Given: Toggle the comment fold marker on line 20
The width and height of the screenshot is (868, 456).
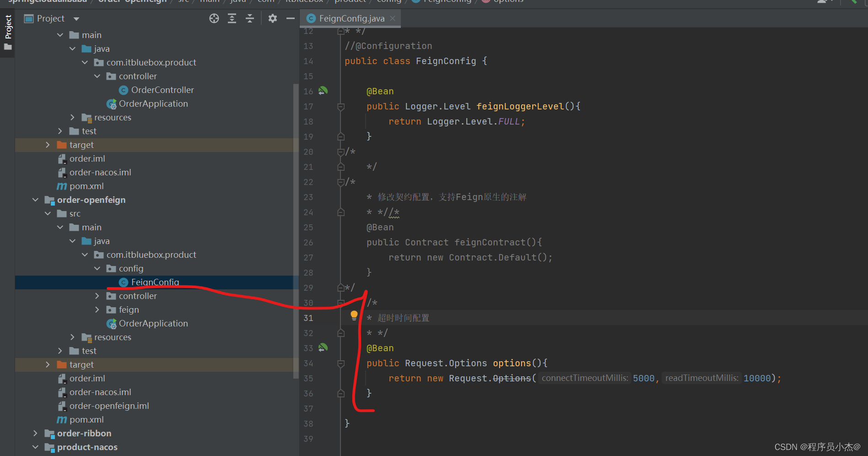Looking at the screenshot, I should (x=341, y=152).
